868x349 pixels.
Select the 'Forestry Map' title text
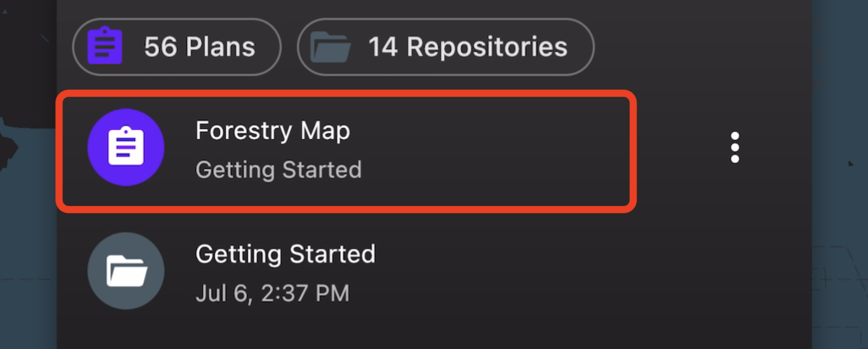tap(273, 131)
